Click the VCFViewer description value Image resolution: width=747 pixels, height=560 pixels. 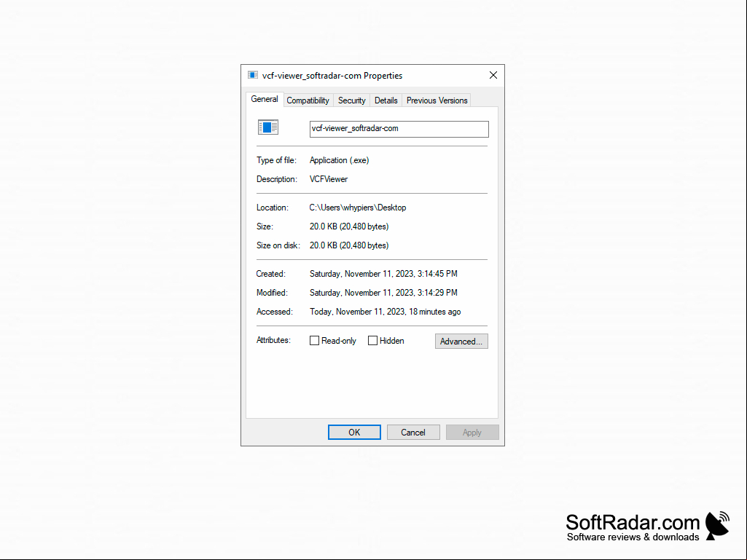point(329,179)
